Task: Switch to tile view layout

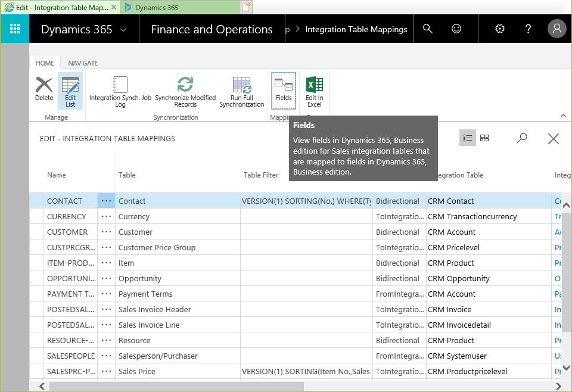Action: coord(484,138)
